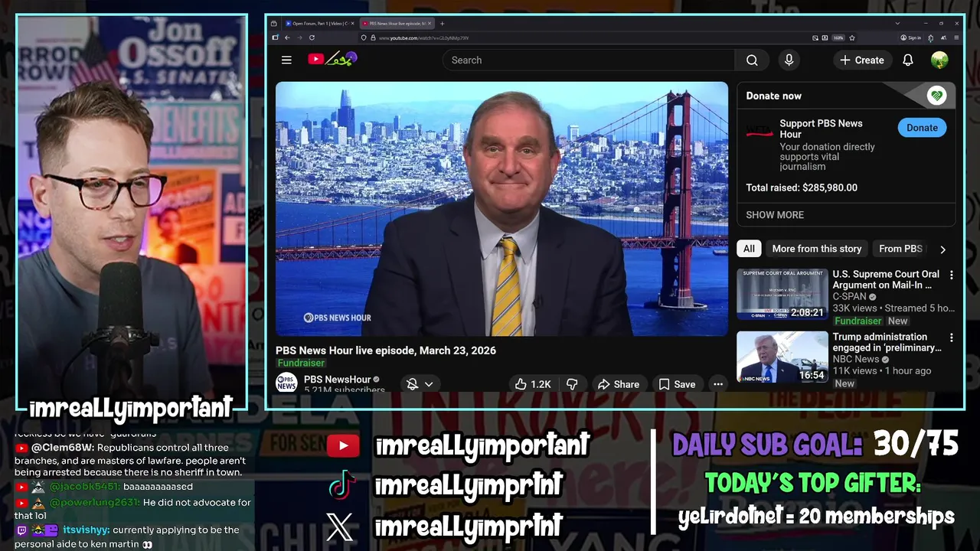Open Trump administration engaged in preliminary title
980x551 pixels.
[x=887, y=342]
